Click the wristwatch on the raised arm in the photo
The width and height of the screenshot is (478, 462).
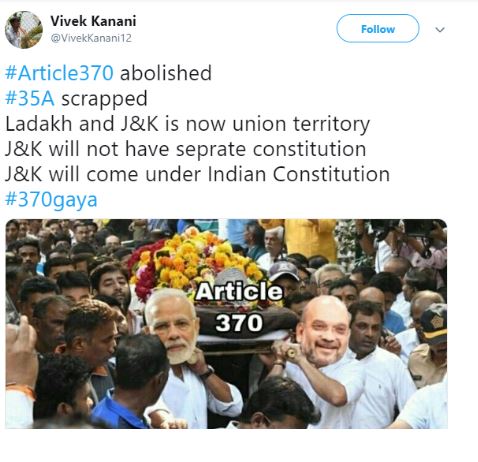(x=207, y=372)
